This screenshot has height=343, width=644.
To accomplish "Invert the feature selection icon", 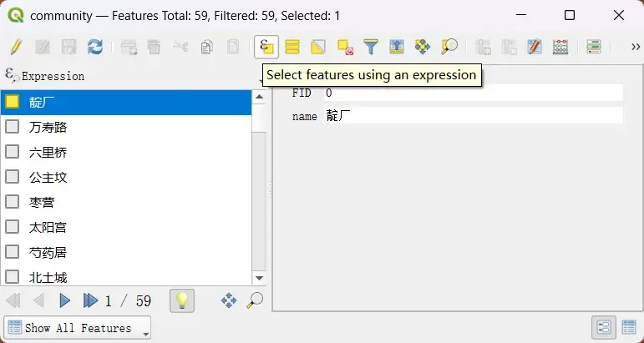I will [318, 47].
